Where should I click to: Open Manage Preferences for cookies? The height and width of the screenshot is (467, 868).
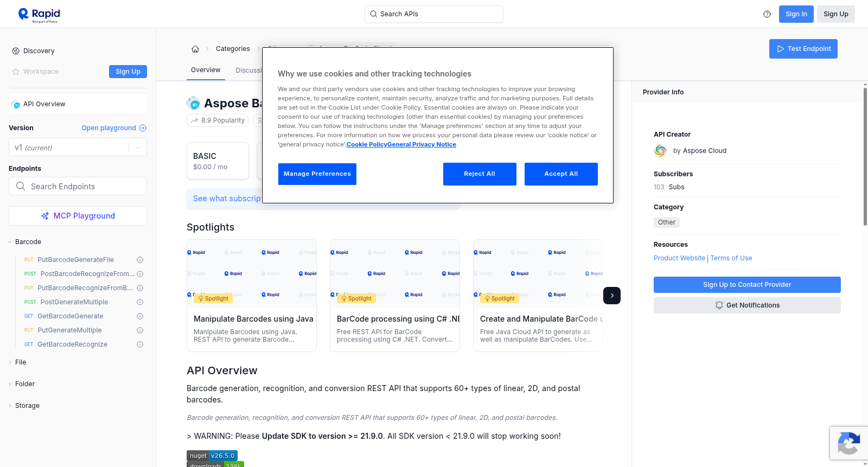point(317,174)
